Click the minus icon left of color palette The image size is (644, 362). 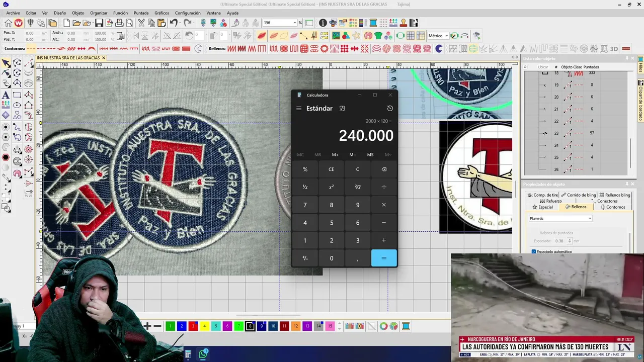pyautogui.click(x=157, y=326)
